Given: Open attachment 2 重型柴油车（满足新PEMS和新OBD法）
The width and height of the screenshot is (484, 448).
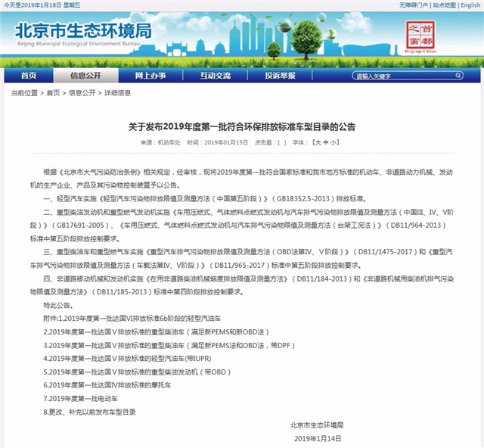Looking at the screenshot, I should [x=157, y=331].
